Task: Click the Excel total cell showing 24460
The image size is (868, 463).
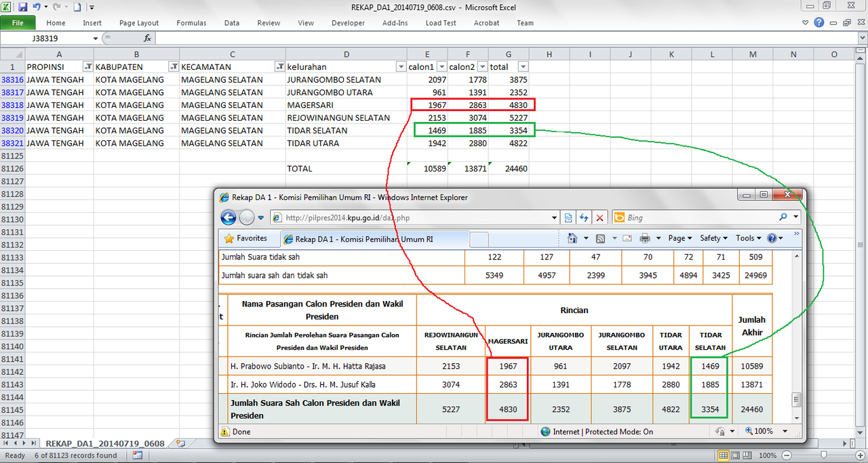Action: pyautogui.click(x=509, y=169)
